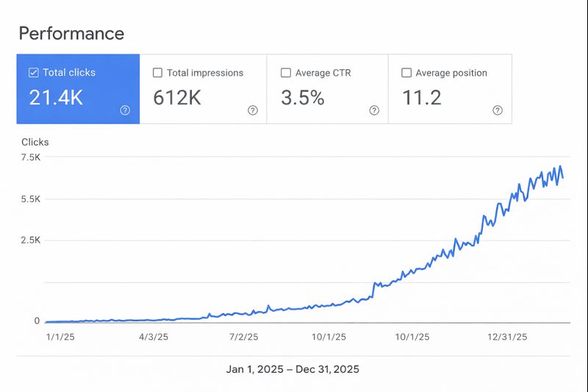Viewport: 588px width, 392px height.
Task: Click the 12/31/25 x-axis date label
Action: (508, 337)
